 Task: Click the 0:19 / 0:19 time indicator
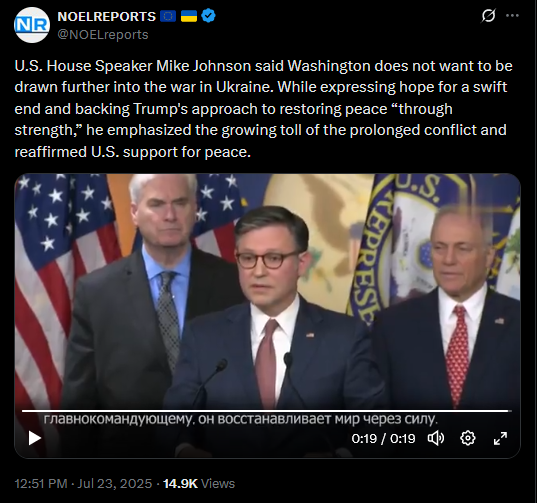(x=383, y=438)
